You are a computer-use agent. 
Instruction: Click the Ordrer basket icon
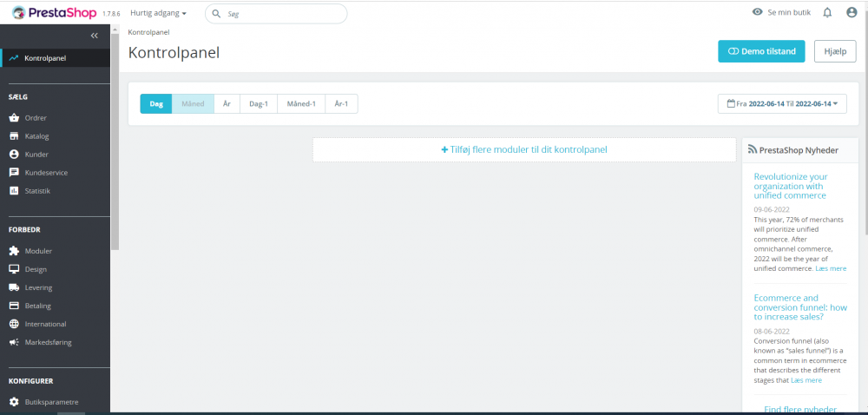[x=14, y=118]
